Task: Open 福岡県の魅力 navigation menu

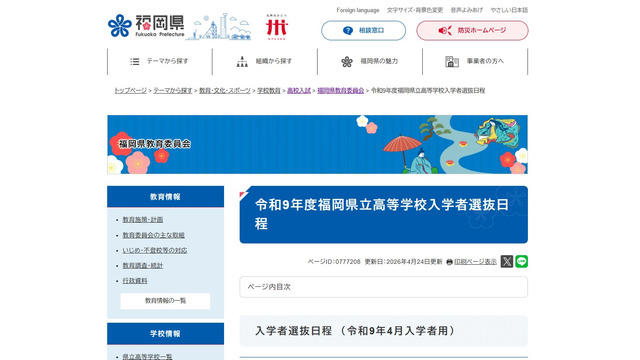Action: 370,61
